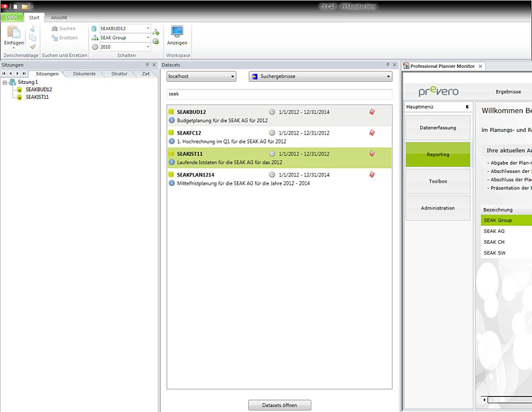
Task: Click the red tag icon on SEAKBUD12
Action: click(x=372, y=111)
